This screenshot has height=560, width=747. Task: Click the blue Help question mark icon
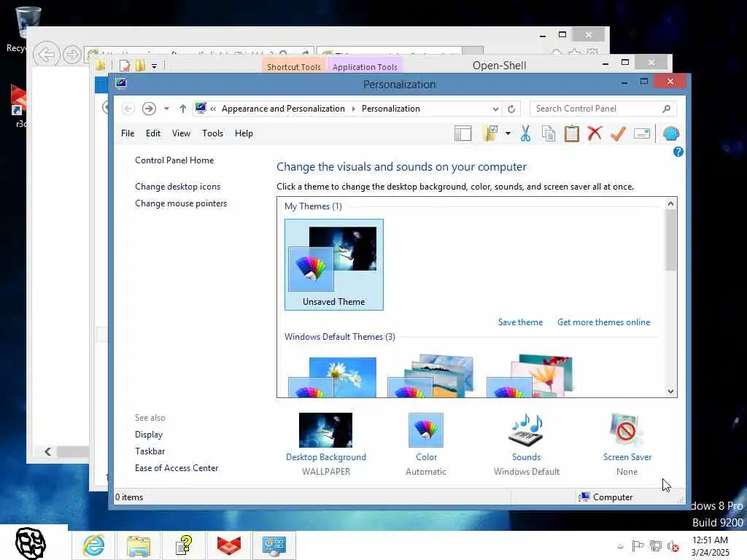(x=678, y=152)
